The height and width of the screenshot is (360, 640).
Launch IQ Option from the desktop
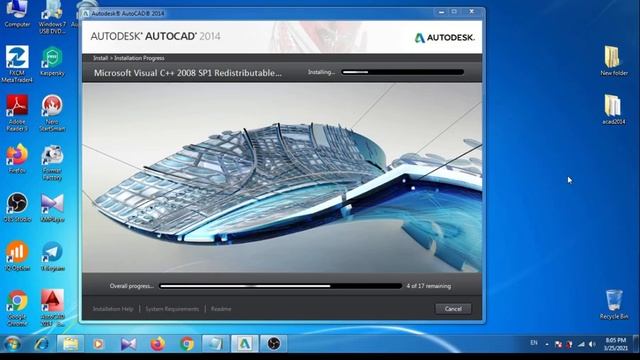click(x=17, y=256)
